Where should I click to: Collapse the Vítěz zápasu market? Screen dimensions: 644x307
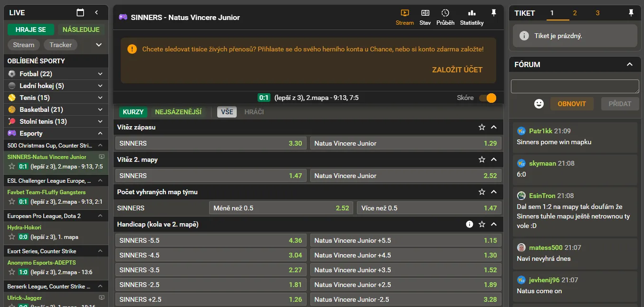click(x=494, y=127)
